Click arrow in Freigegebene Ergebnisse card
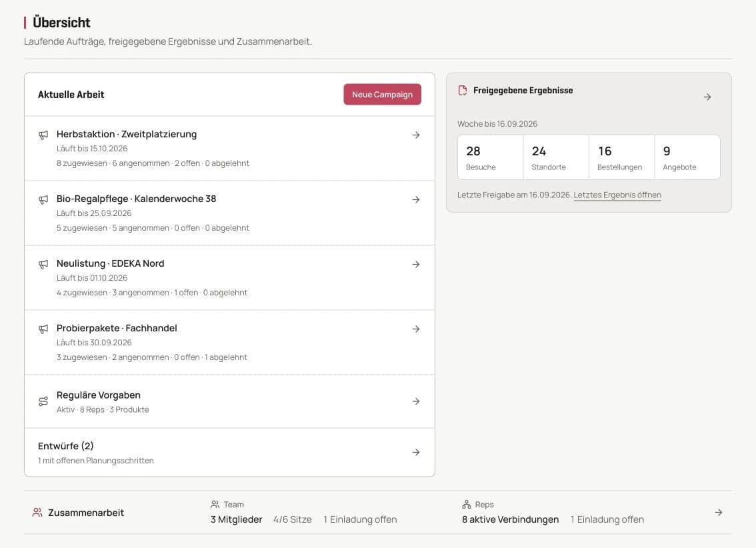Image resolution: width=756 pixels, height=548 pixels. pyautogui.click(x=707, y=97)
